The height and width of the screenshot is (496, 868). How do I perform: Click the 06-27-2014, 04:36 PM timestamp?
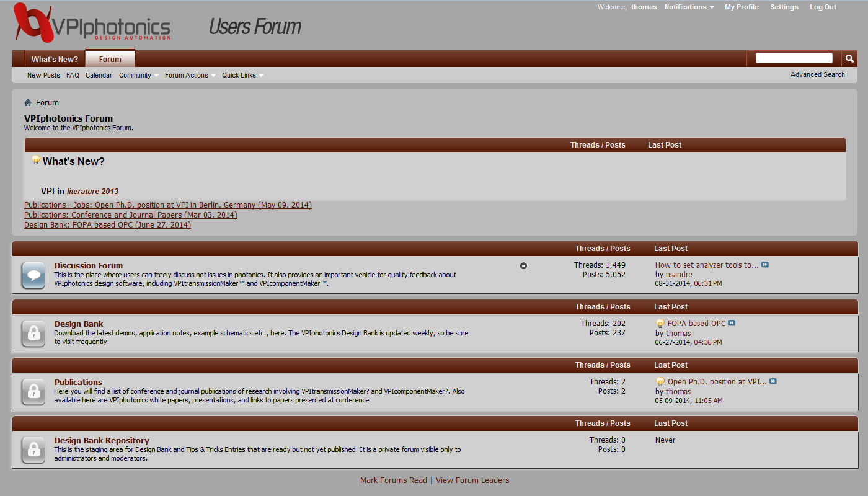[x=689, y=342]
